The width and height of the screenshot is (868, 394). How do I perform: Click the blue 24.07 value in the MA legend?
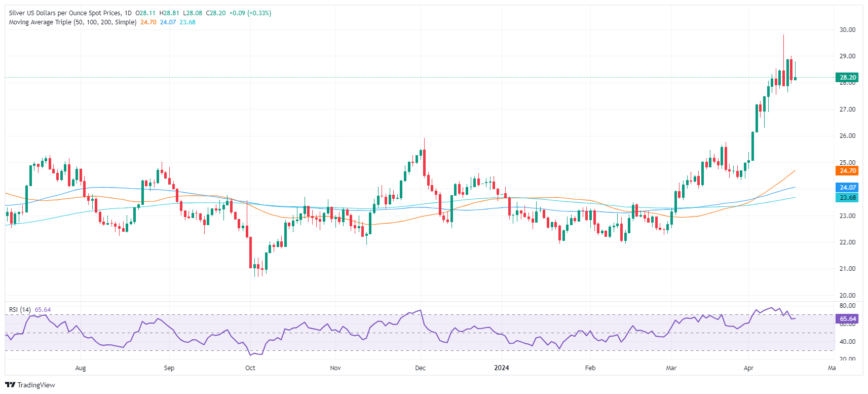[x=168, y=22]
